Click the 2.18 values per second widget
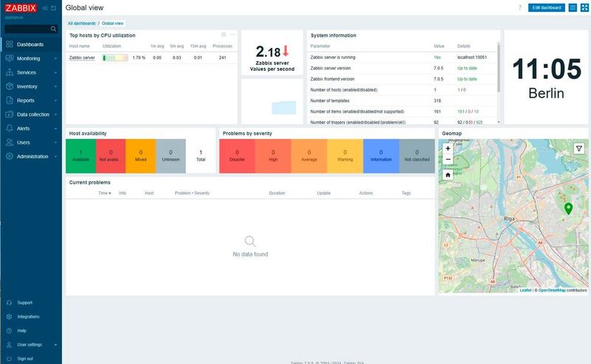The image size is (591, 364). pyautogui.click(x=272, y=52)
